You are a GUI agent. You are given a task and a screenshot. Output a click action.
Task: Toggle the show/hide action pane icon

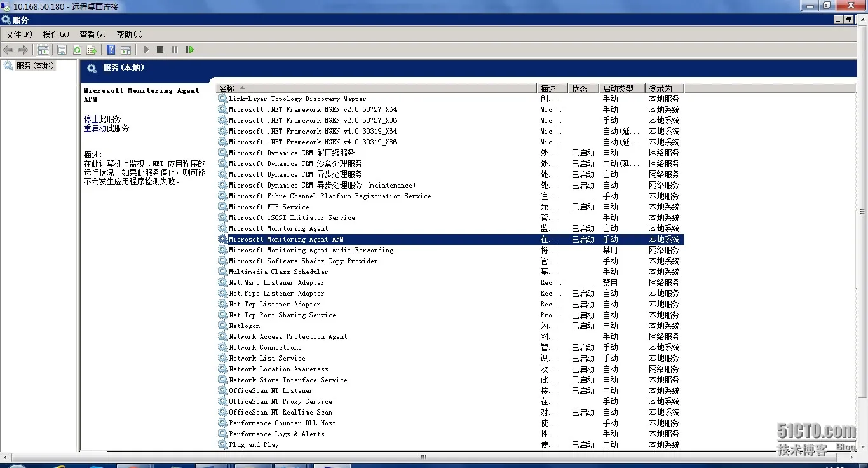pos(126,50)
